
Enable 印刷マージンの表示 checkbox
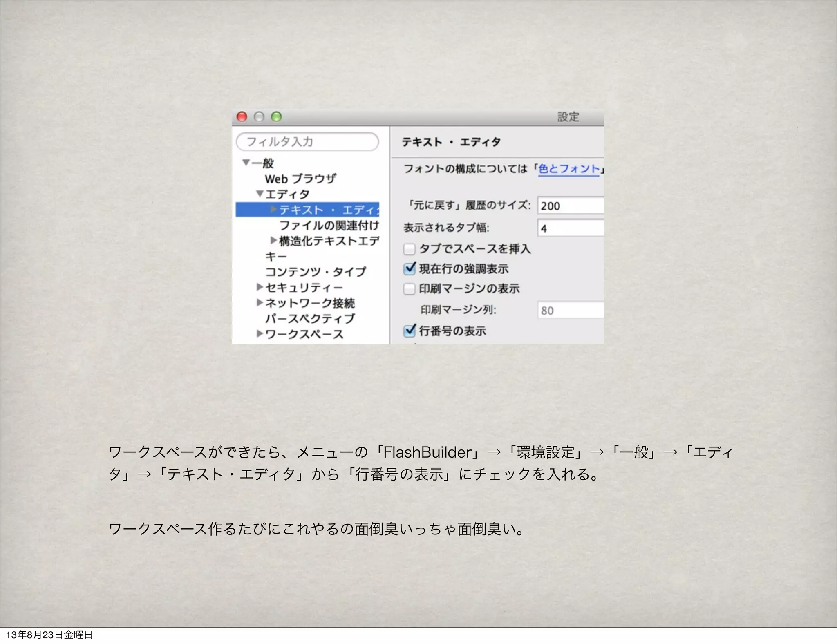409,289
